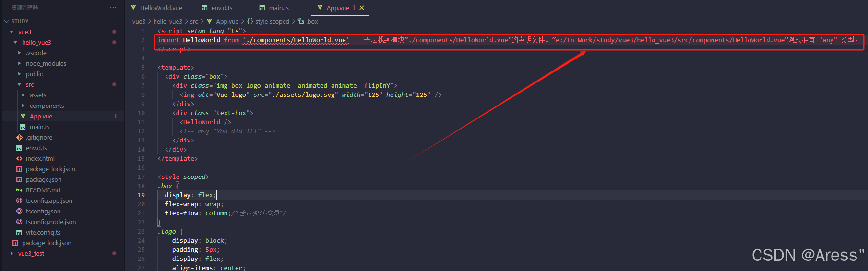Image resolution: width=868 pixels, height=271 pixels.
Task: Click the Vue icon in the App.vue breadcrumb
Action: click(210, 21)
